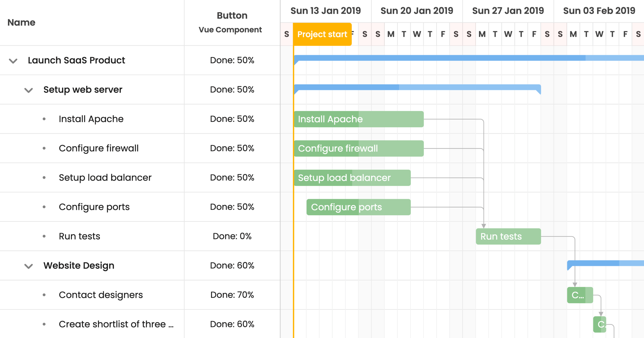
Task: Collapse the Website Design group
Action: (x=29, y=266)
